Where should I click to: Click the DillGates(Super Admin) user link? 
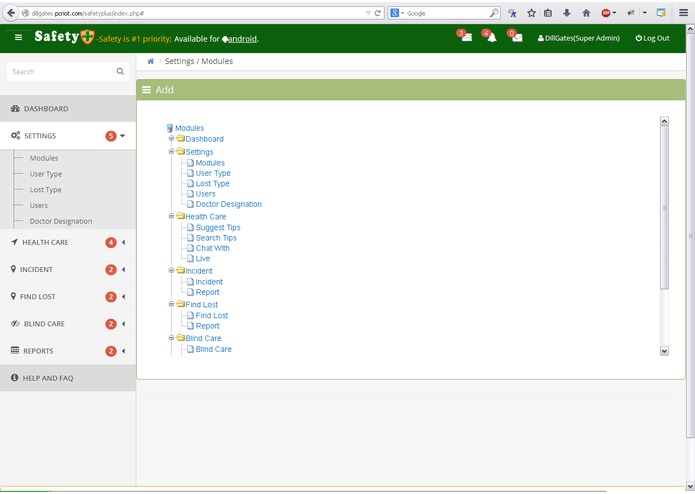pos(578,38)
